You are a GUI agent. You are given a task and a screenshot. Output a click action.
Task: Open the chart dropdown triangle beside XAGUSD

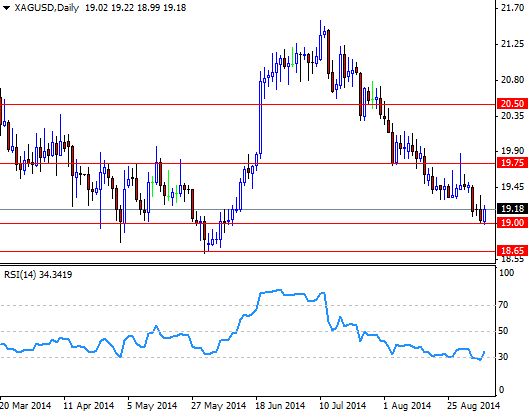coord(6,8)
